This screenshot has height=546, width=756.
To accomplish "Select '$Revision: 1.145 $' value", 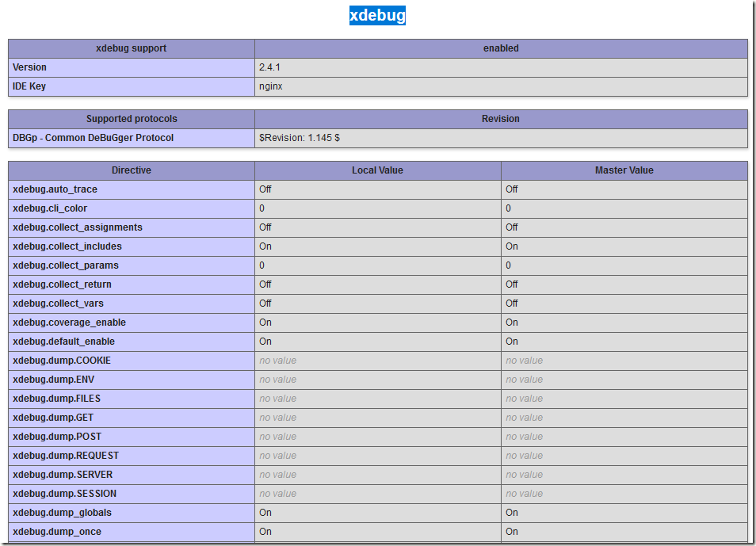I will [x=300, y=138].
